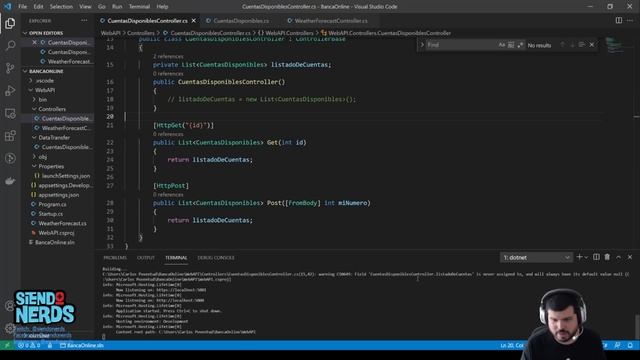640x360 pixels.
Task: Go to next find match arrow
Action: coord(572,45)
